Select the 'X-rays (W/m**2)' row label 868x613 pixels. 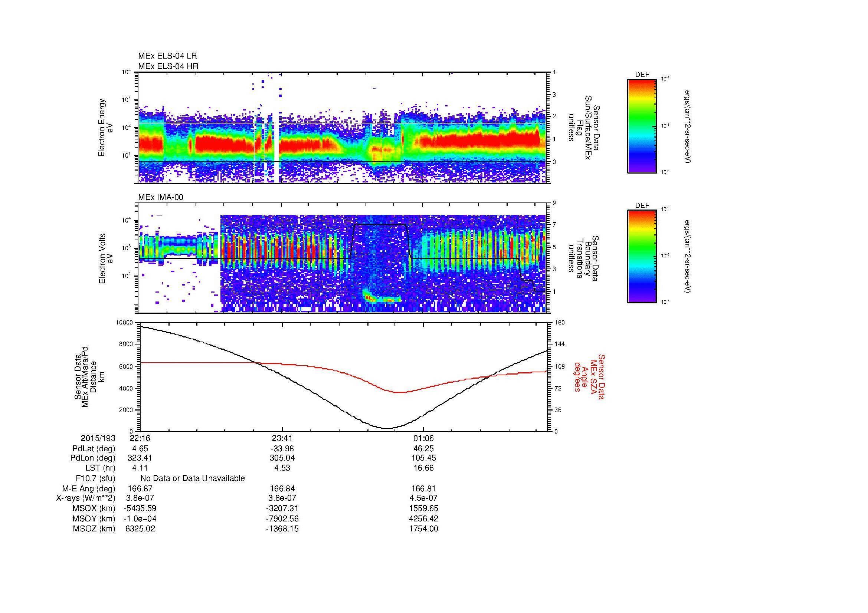86,498
